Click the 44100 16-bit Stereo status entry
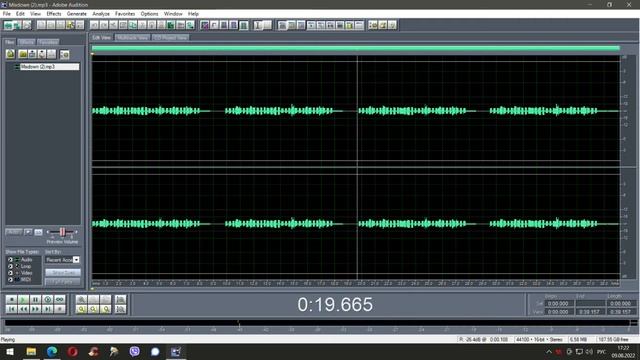This screenshot has width=640, height=360. coord(540,339)
